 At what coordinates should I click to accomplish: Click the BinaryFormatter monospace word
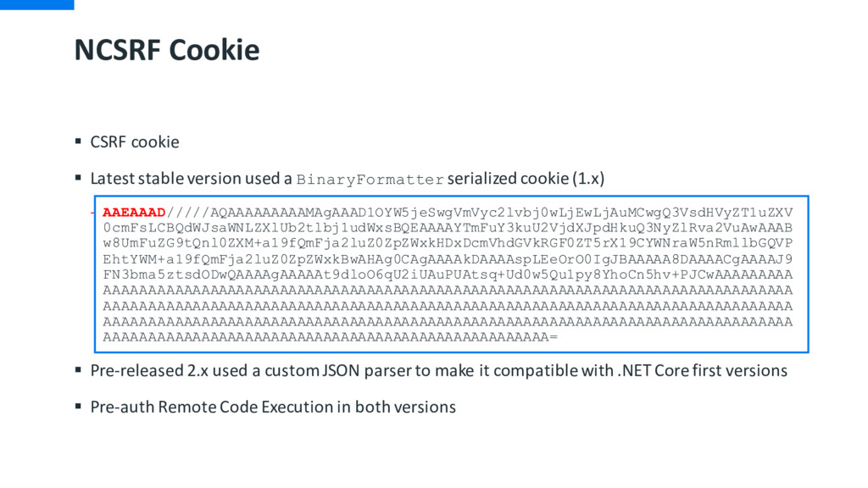click(370, 180)
